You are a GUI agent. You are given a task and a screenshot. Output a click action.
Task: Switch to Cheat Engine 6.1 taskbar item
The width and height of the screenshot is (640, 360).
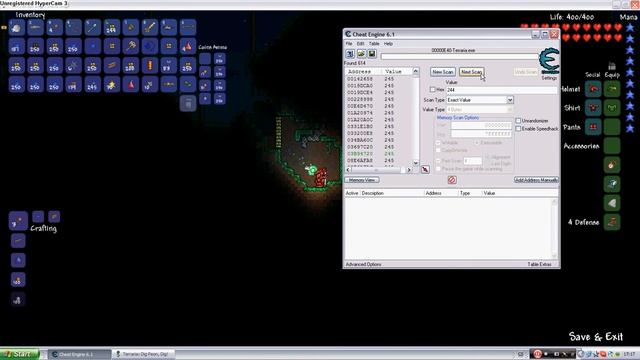click(79, 354)
